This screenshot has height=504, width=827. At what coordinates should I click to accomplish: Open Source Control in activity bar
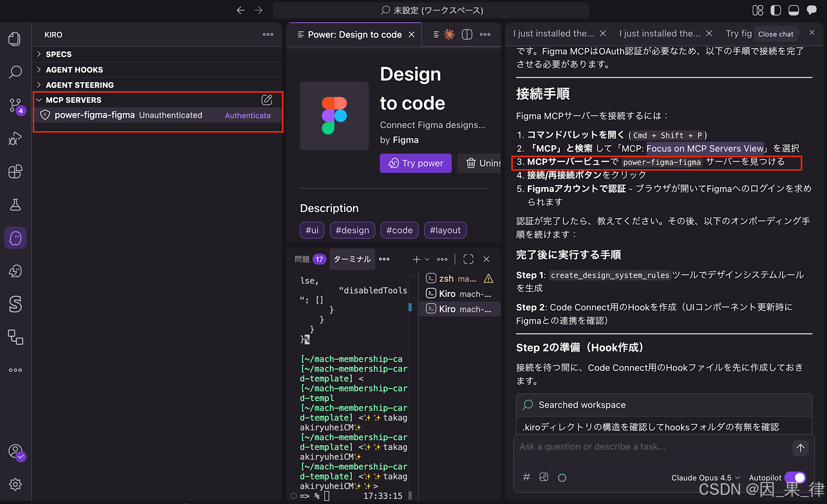15,105
